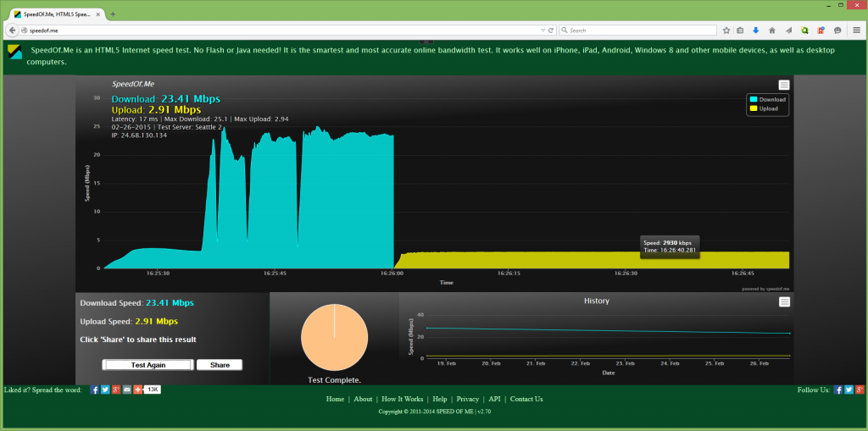Show bookmarks list icon in toolbar
The height and width of the screenshot is (431, 868).
tap(740, 30)
